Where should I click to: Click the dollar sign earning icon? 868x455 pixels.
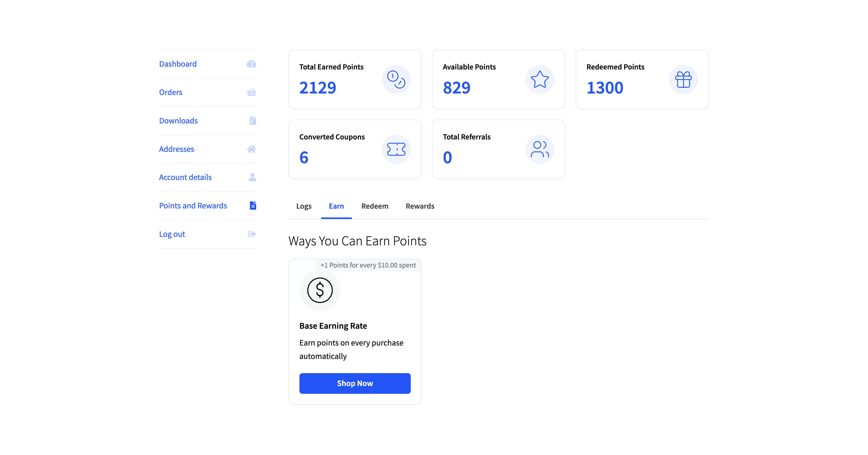coord(320,290)
